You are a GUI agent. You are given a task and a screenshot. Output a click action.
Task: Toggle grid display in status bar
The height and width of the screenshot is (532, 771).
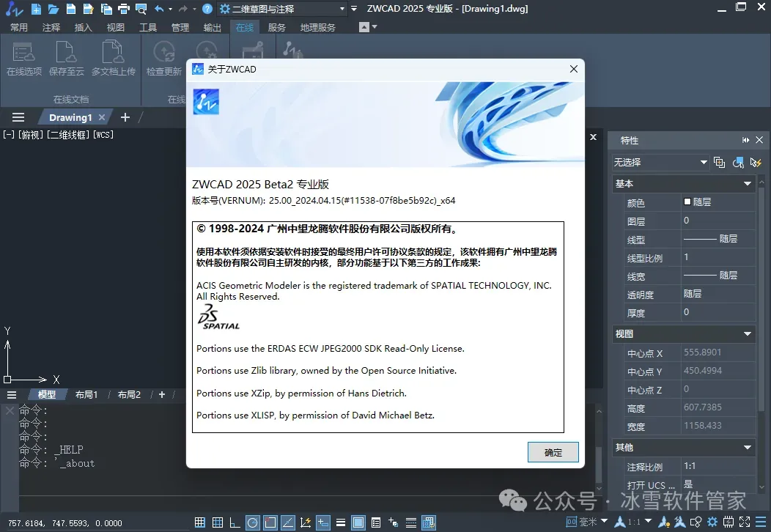tap(218, 522)
